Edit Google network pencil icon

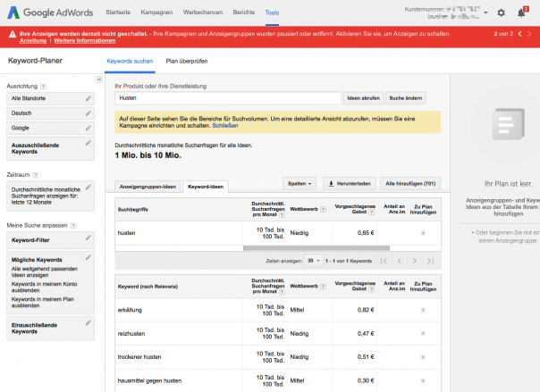pyautogui.click(x=89, y=128)
